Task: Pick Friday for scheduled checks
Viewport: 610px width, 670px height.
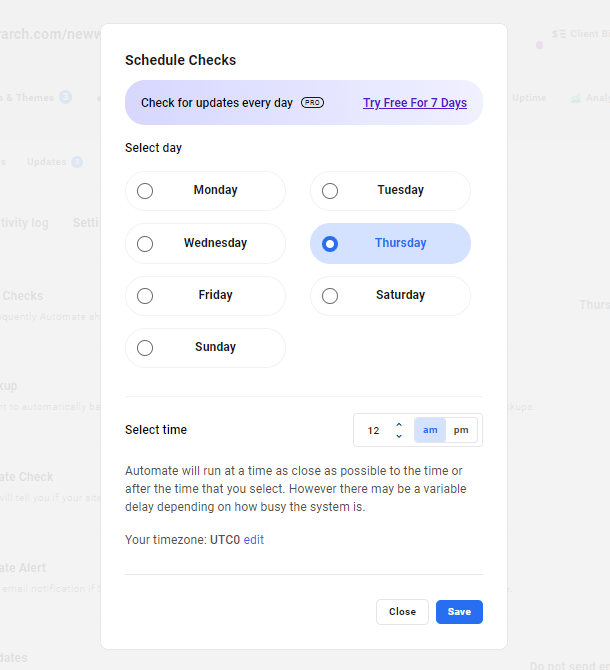Action: point(205,296)
